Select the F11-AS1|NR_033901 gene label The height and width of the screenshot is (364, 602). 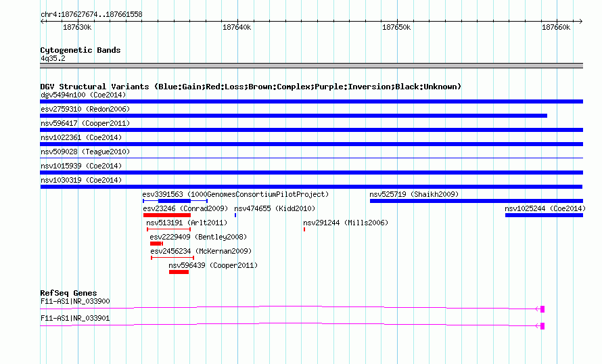[x=75, y=318]
